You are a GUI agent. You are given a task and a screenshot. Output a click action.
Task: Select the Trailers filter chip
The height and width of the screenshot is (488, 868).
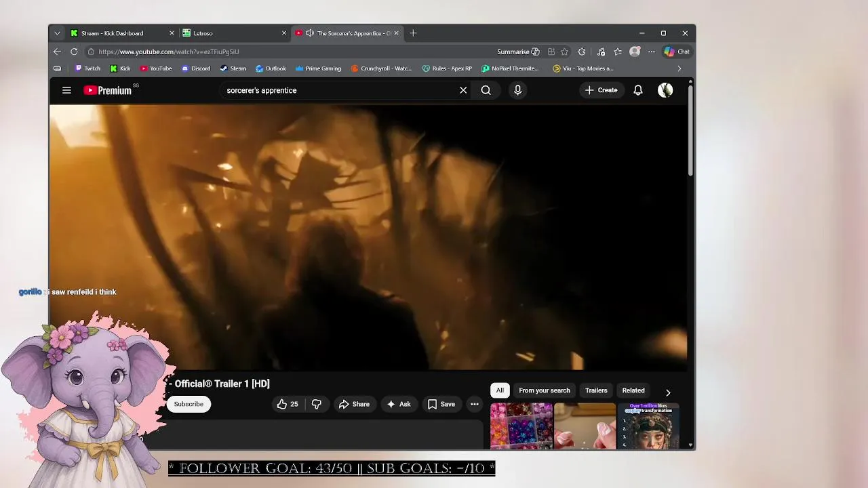click(596, 390)
